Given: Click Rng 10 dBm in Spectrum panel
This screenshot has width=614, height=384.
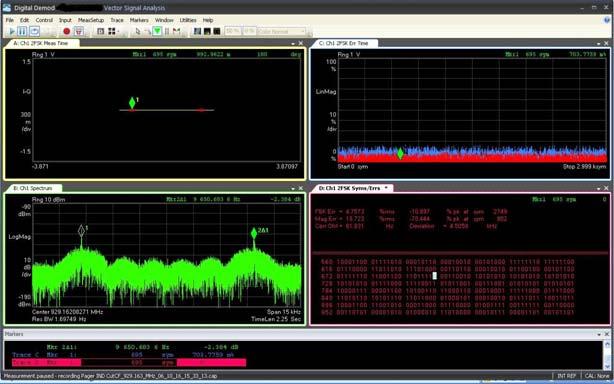Looking at the screenshot, I should pos(49,200).
